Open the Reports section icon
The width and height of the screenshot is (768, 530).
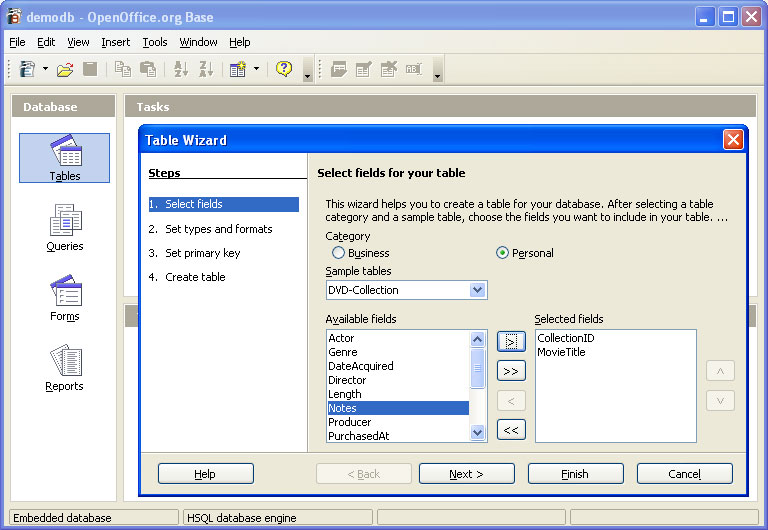[x=65, y=366]
